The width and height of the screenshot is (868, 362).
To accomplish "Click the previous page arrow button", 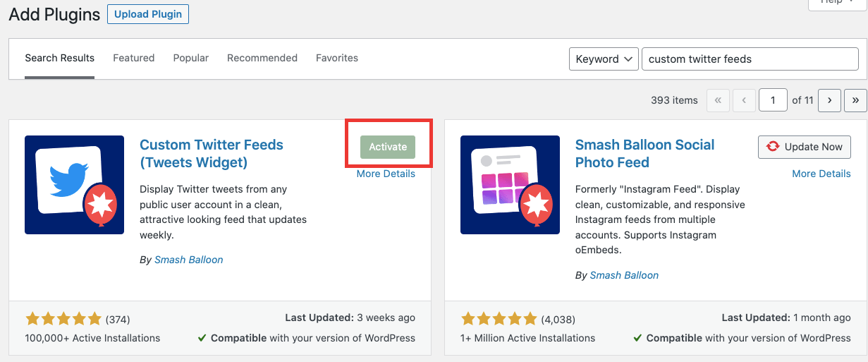I will pyautogui.click(x=744, y=100).
